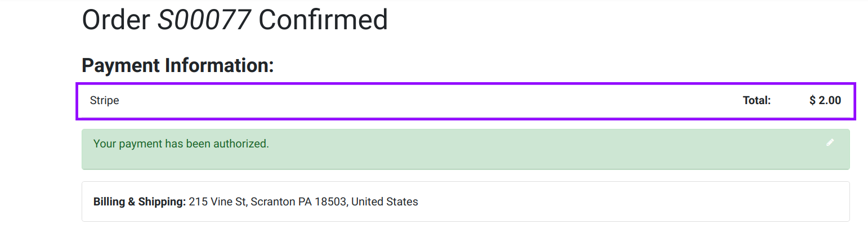Viewport: 868px width, 233px height.
Task: Click blank area of Billing & Shipping card
Action: coord(619,201)
